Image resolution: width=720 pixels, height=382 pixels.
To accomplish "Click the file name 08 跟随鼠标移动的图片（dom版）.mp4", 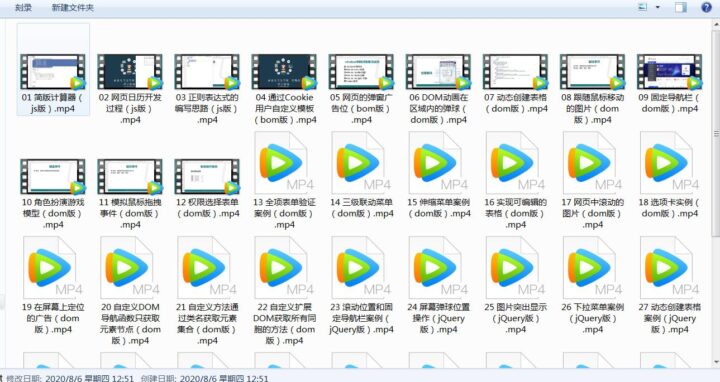I will [593, 109].
